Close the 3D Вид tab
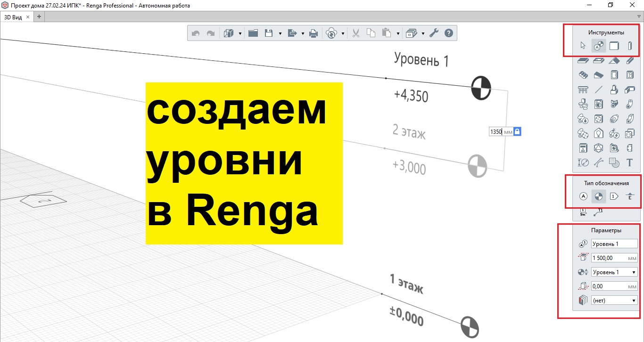Screen dimensions: 644x342 click(28, 16)
